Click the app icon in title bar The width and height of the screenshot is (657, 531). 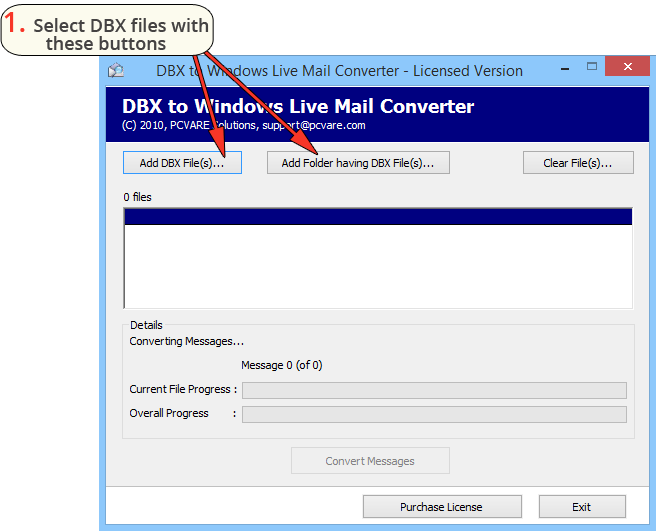click(x=116, y=70)
